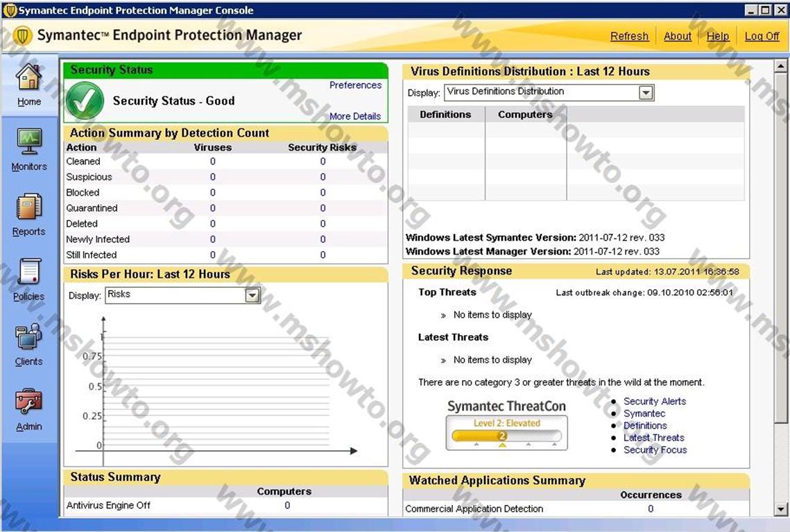
Task: Click Commercial Application Detection occurrences count
Action: coord(651,509)
